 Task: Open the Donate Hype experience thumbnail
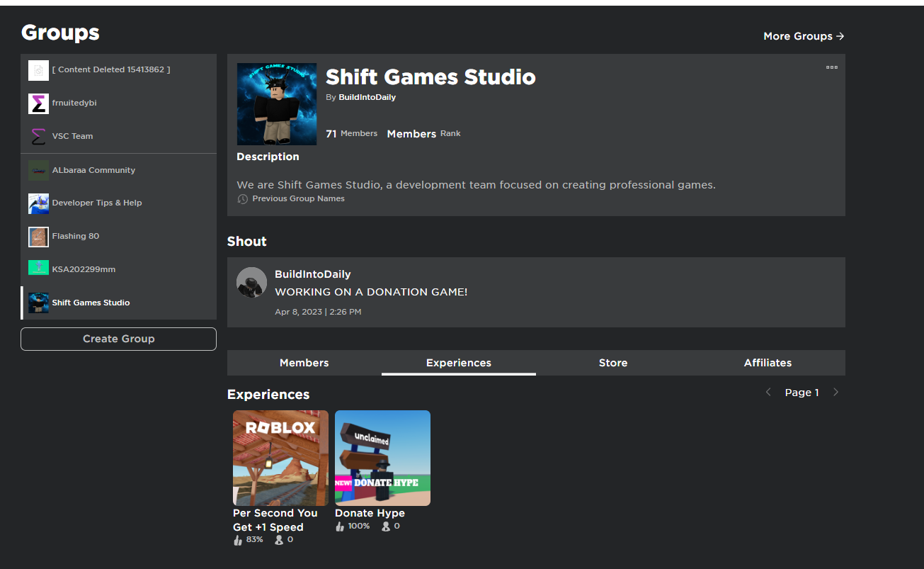(x=382, y=458)
